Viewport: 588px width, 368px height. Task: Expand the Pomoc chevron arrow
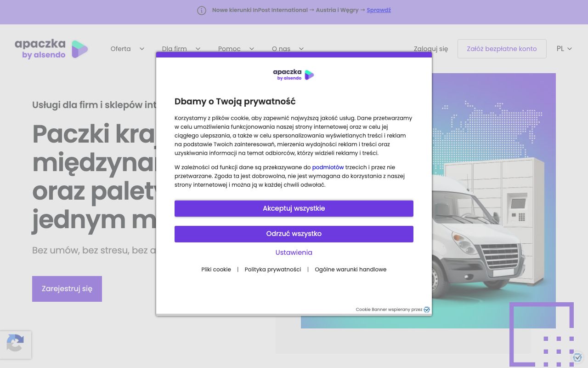[x=252, y=49]
